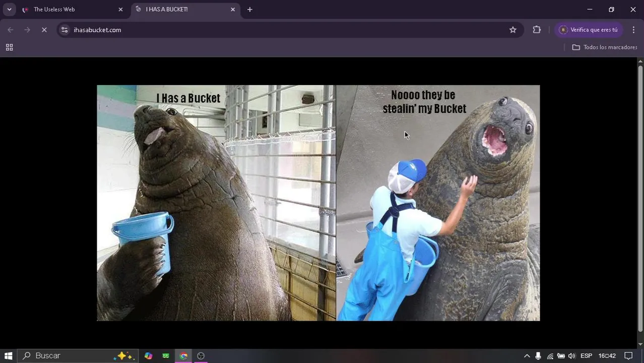This screenshot has width=644, height=363.
Task: Show hidden system tray icons
Action: coord(527,356)
